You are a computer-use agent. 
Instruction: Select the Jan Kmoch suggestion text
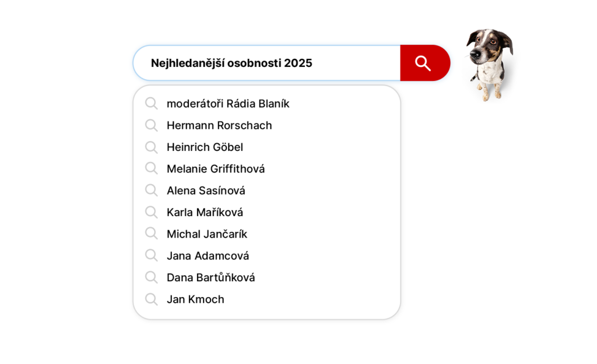[x=195, y=299]
